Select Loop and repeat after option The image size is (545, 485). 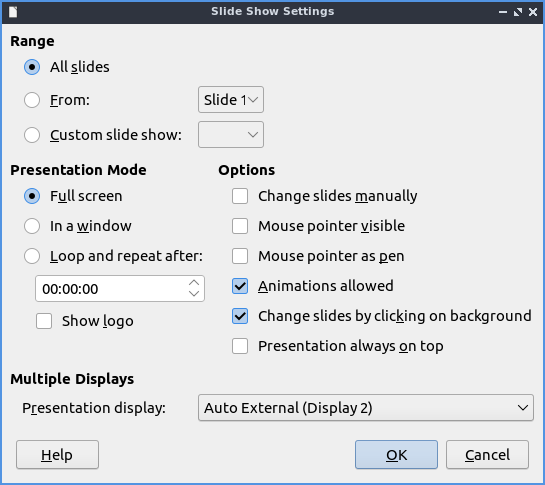tap(32, 256)
